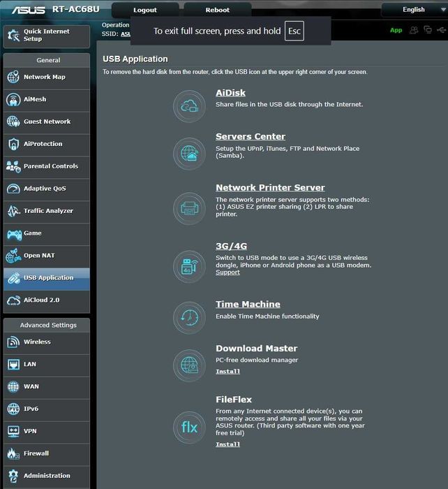Click the App link in header

point(396,30)
